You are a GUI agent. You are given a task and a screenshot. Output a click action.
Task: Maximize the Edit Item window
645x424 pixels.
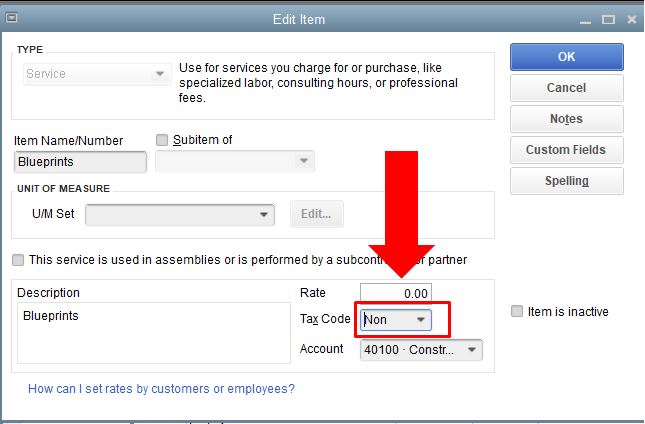click(x=608, y=19)
